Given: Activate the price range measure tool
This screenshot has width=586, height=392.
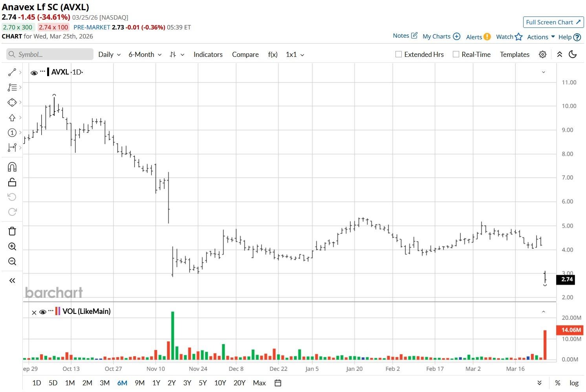Looking at the screenshot, I should [x=12, y=148].
